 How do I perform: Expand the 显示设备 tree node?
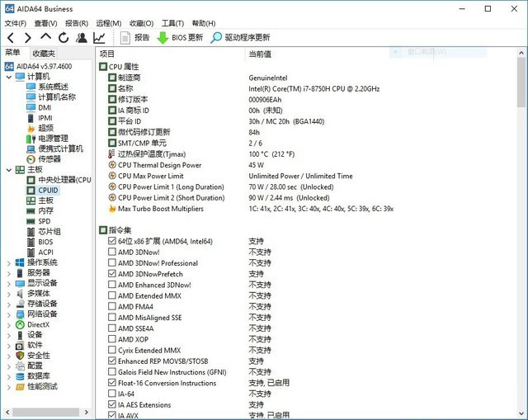click(x=9, y=284)
